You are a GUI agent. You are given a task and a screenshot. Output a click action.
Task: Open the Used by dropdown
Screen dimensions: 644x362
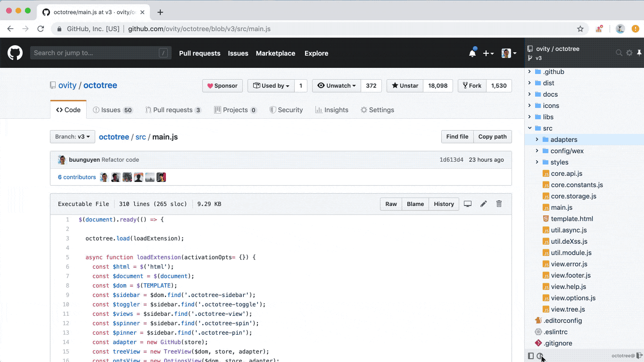point(271,86)
